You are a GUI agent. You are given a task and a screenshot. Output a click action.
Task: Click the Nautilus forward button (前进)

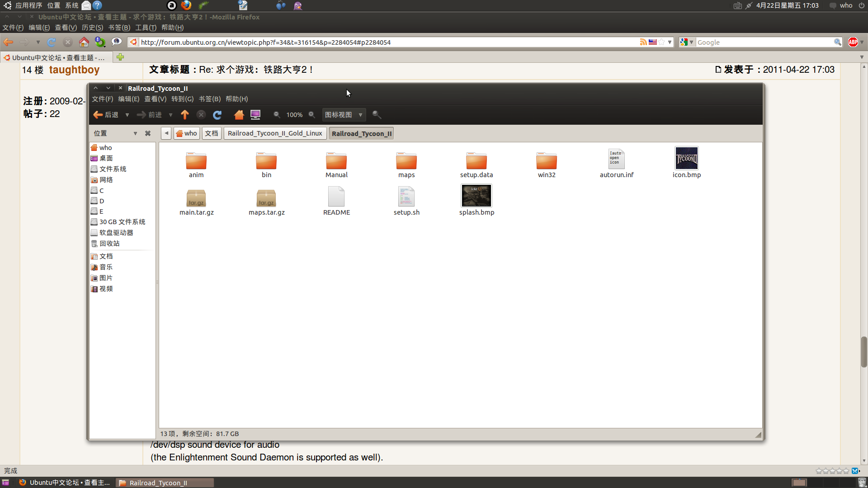coord(149,115)
